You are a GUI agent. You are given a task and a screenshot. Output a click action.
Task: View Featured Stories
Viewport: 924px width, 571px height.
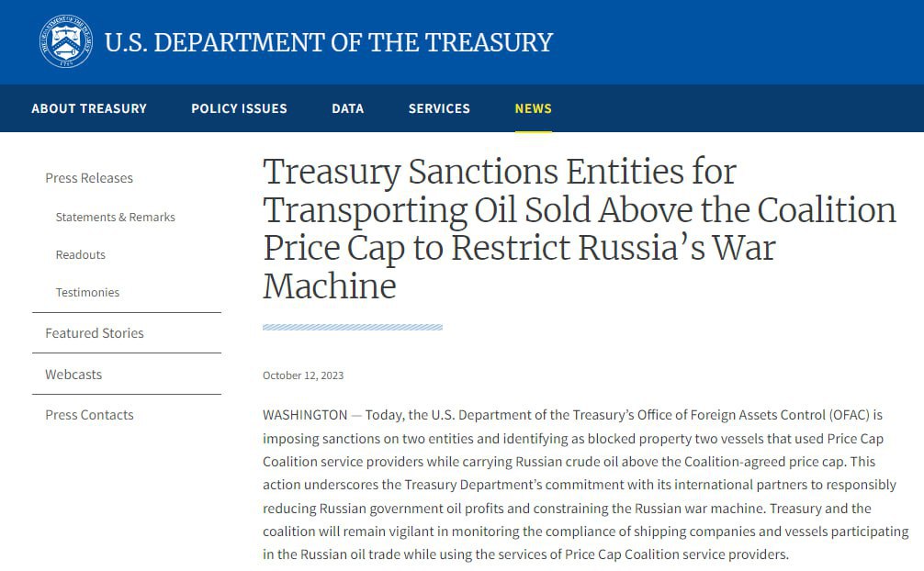pyautogui.click(x=95, y=333)
